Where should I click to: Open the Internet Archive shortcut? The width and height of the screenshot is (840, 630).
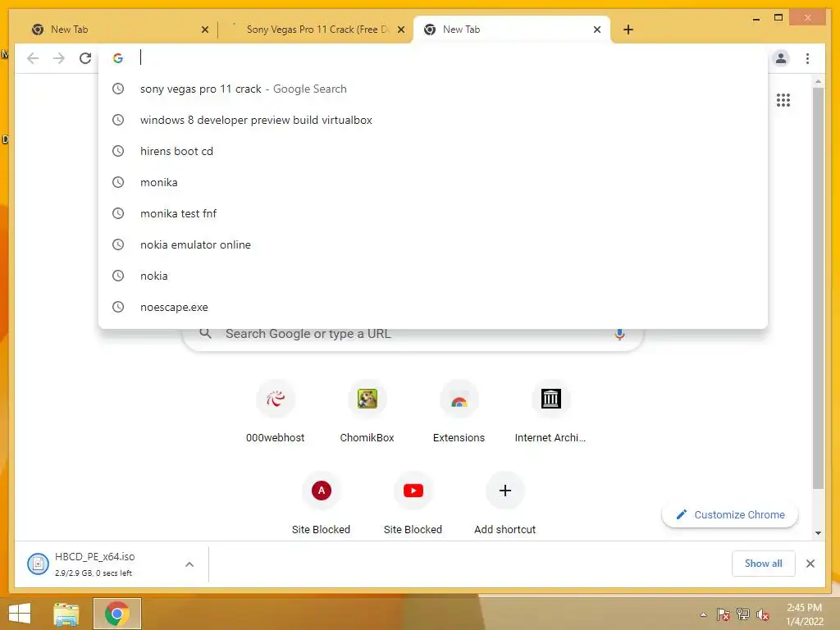pos(550,413)
